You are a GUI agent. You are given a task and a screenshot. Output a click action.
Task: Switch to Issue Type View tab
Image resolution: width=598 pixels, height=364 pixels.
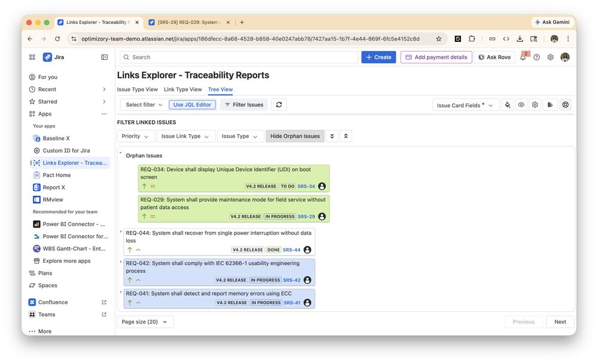(x=137, y=89)
